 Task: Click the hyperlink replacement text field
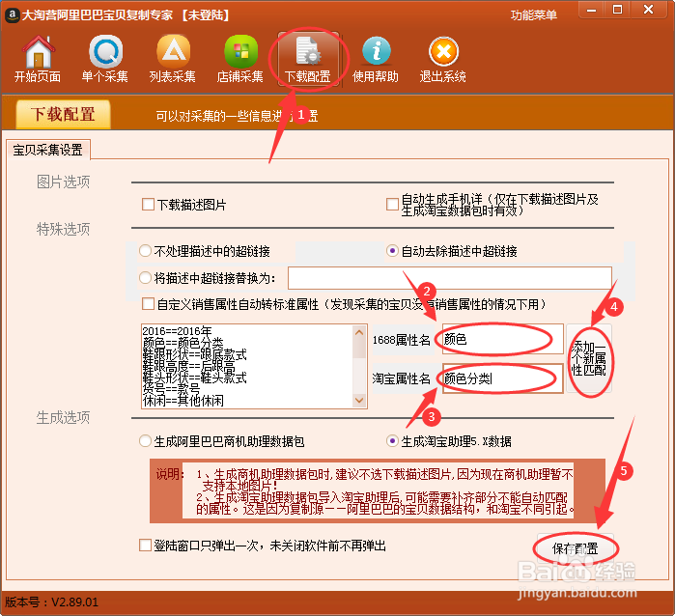450,278
